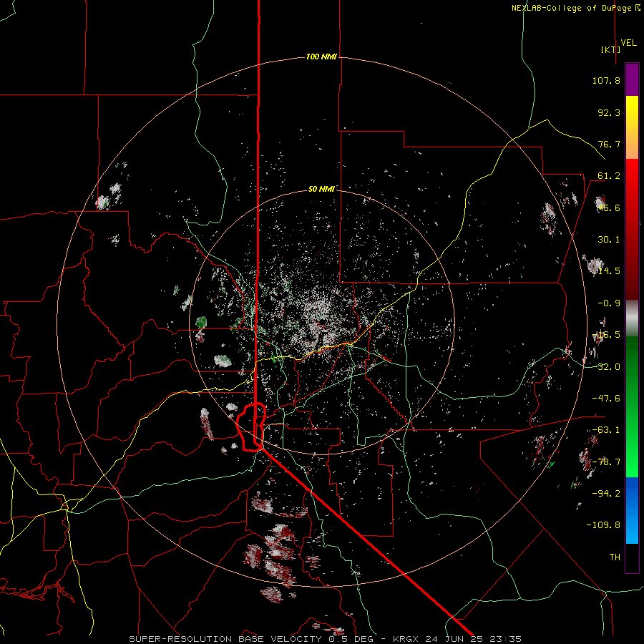Pick the blue segment of the velocity colorbar
This screenshot has height=644, width=644.
[x=632, y=510]
